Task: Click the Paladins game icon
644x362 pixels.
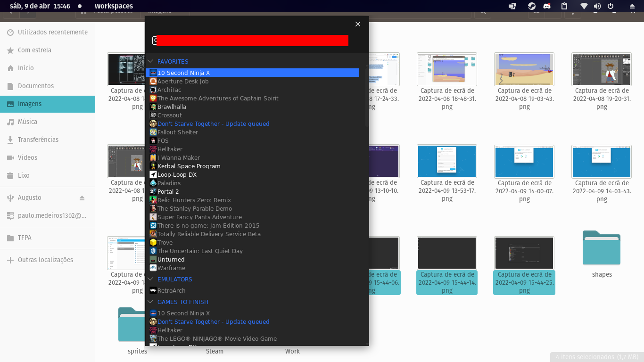Action: [x=153, y=183]
